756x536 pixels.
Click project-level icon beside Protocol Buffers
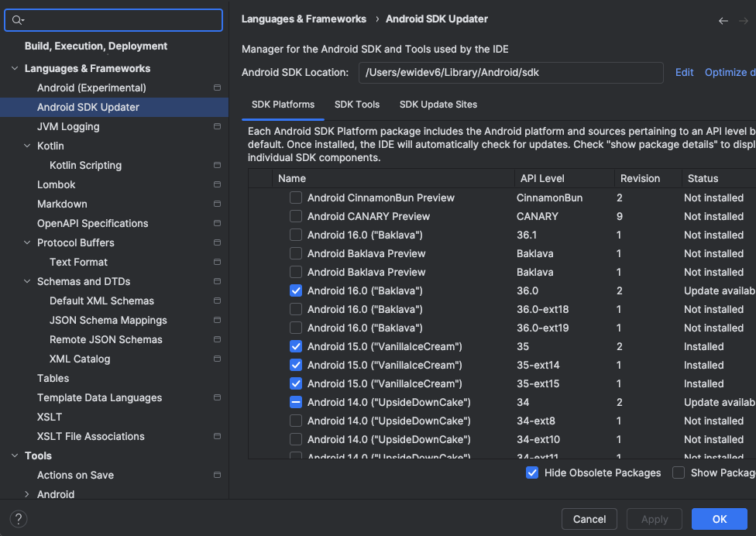(217, 242)
